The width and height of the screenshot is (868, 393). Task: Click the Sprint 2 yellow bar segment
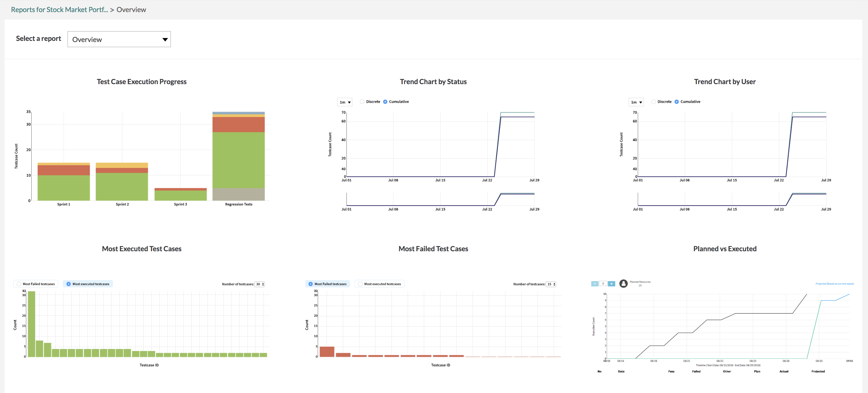coord(122,165)
